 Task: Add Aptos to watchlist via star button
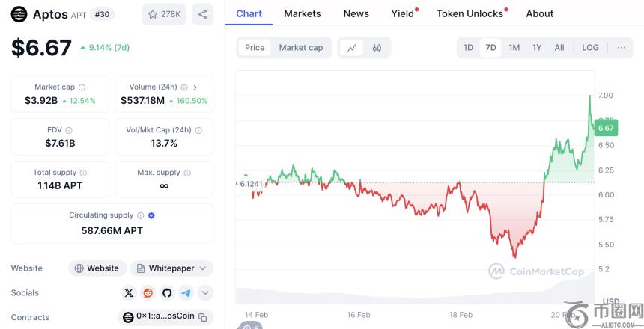[x=164, y=13]
